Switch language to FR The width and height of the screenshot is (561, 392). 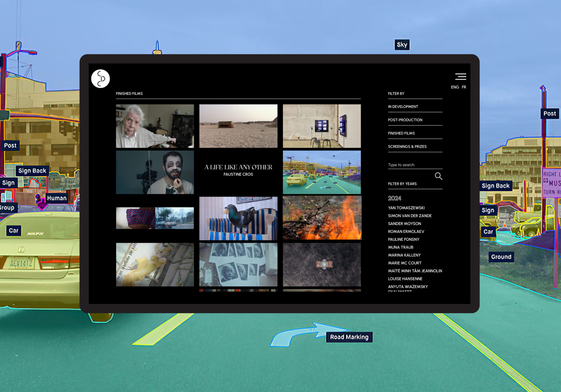point(464,87)
